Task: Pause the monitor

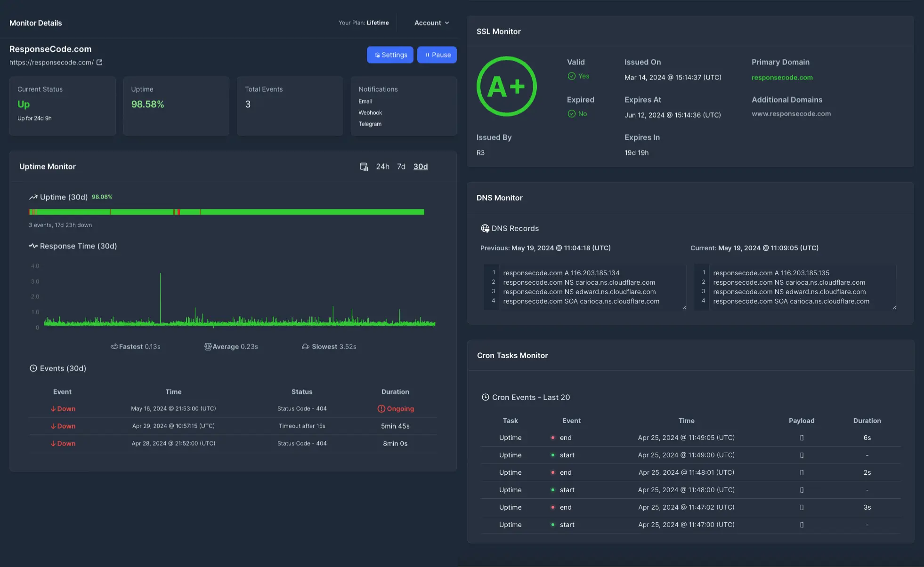Action: point(437,55)
